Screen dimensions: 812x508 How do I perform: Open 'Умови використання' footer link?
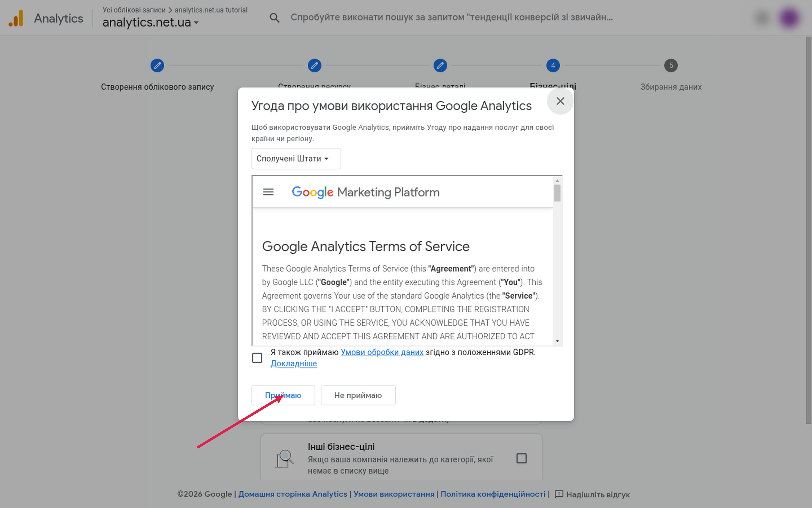coord(394,494)
